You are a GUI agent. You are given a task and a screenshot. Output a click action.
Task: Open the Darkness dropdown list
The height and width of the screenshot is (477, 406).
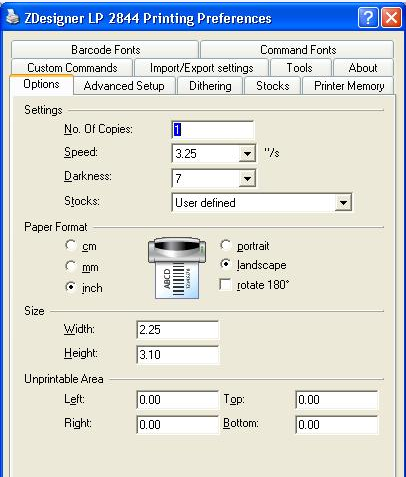[x=247, y=178]
